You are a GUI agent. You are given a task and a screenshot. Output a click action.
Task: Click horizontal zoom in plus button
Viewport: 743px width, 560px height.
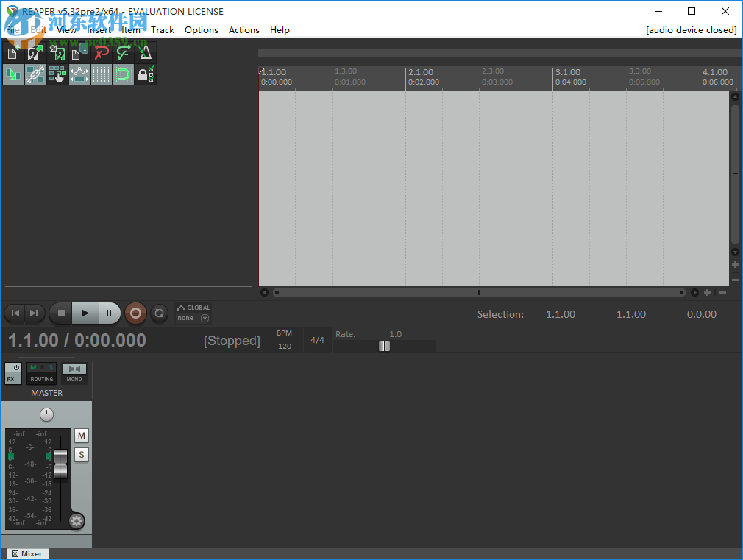point(707,293)
